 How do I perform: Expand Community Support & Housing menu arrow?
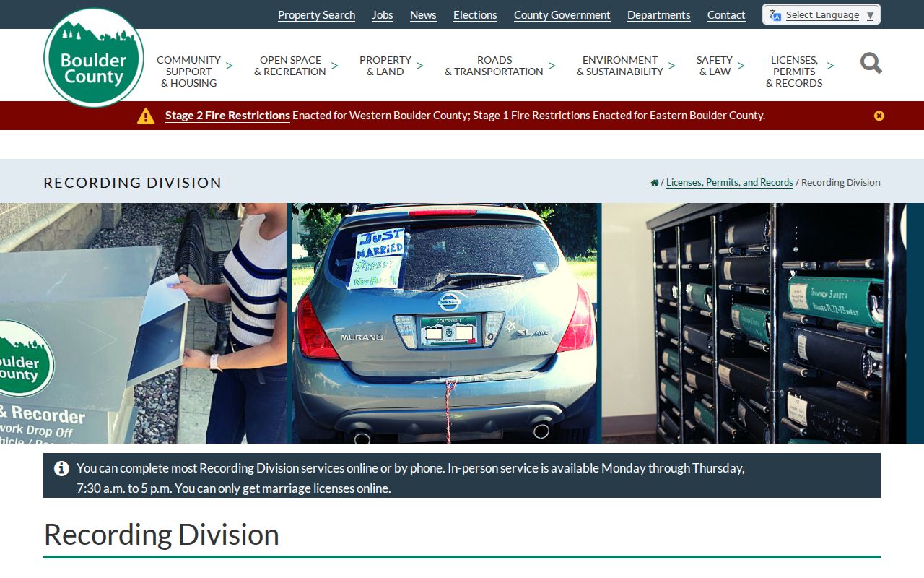[x=229, y=66]
